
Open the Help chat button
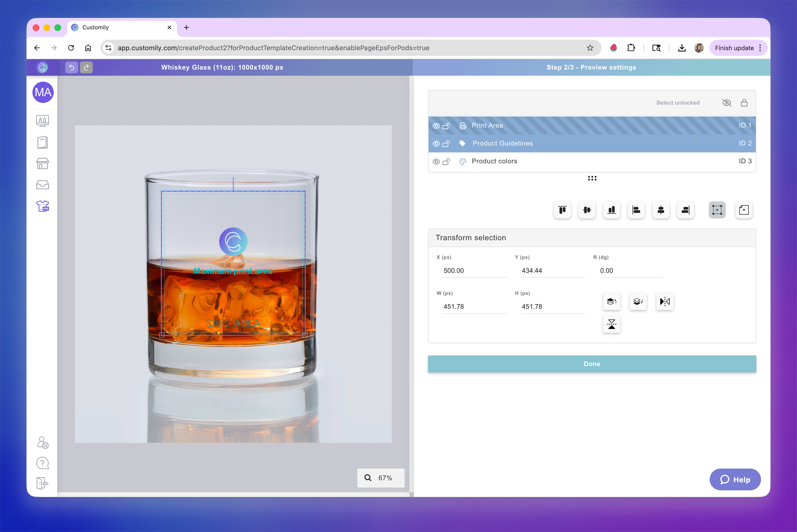point(735,479)
